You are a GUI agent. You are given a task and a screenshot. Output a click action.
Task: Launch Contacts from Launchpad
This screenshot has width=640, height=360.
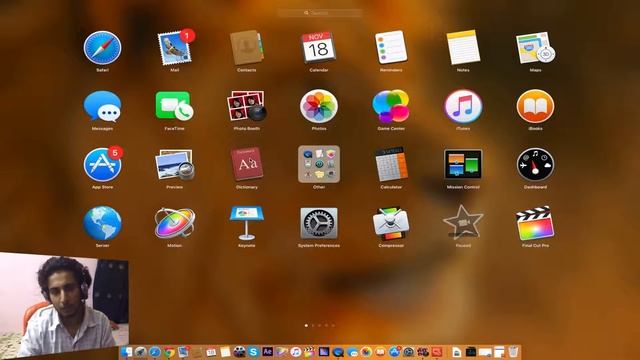point(247,48)
